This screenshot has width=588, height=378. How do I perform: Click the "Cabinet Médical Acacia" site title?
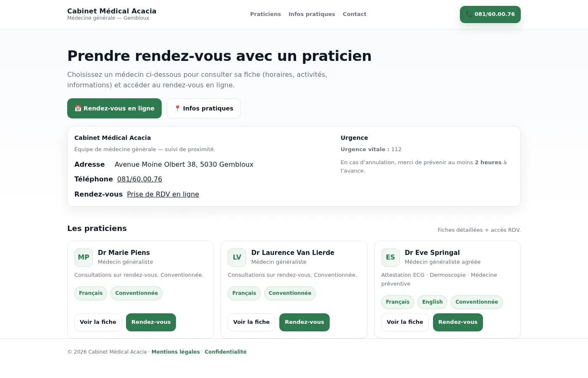(x=112, y=11)
